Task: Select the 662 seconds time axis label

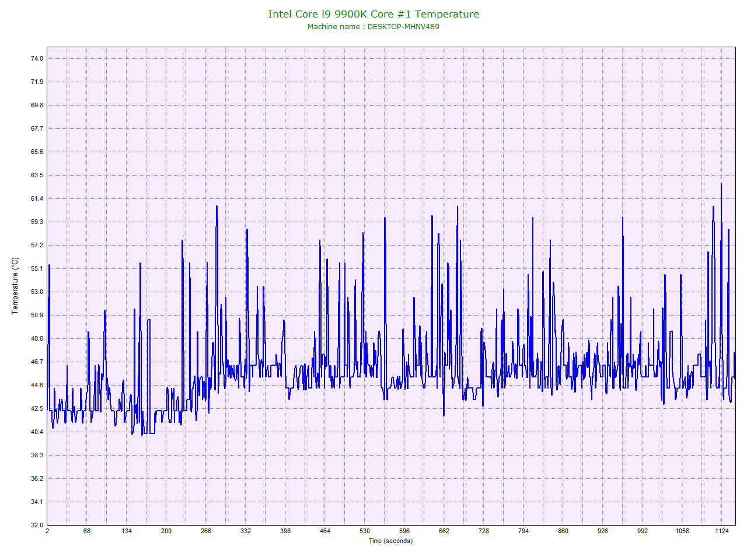Action: (x=444, y=531)
